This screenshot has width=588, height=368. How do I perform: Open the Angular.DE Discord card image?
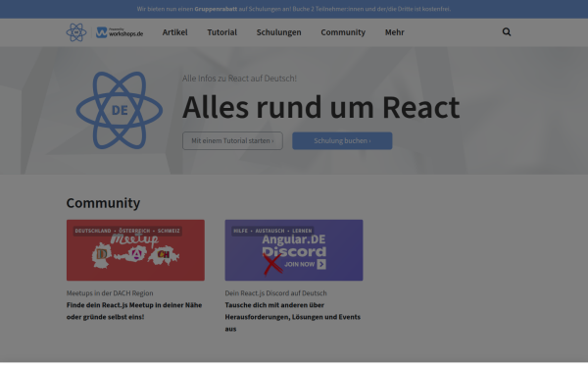(x=294, y=250)
